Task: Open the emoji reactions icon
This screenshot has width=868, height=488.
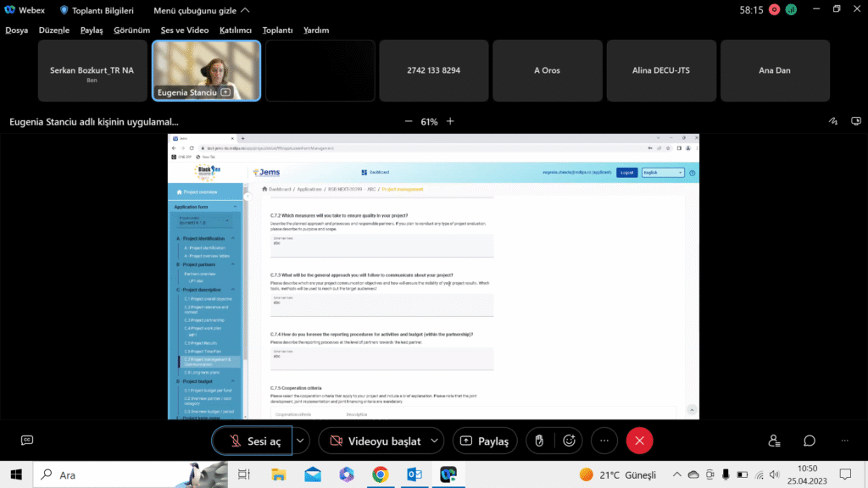Action: pyautogui.click(x=570, y=441)
